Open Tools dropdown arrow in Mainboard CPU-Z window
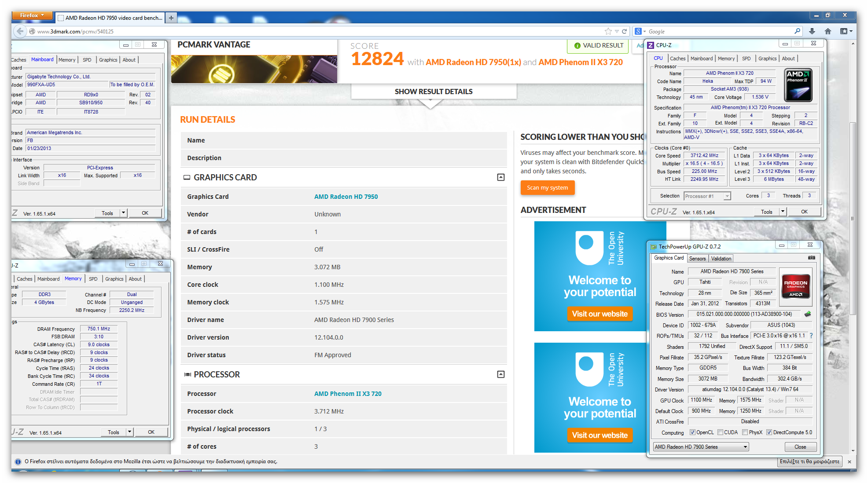 point(123,213)
